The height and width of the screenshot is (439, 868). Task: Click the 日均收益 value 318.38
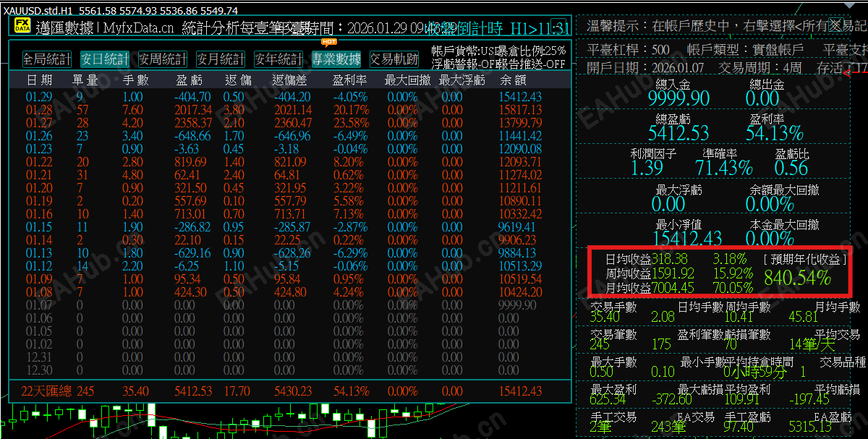[669, 258]
